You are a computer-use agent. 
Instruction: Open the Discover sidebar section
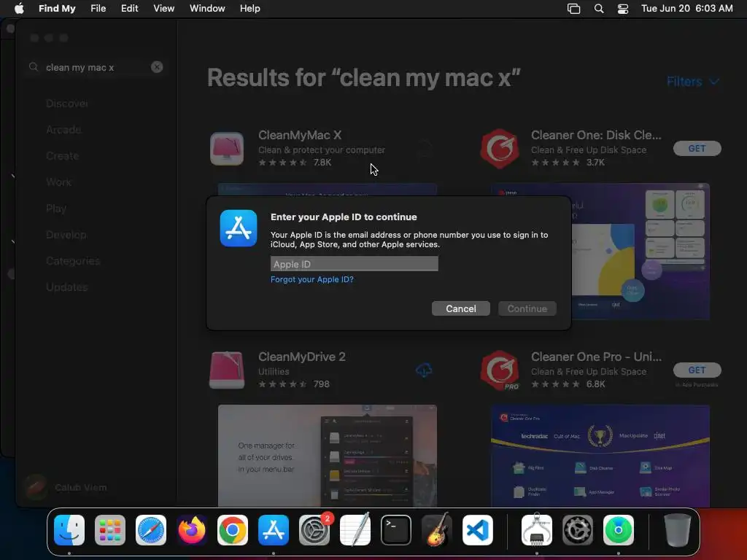click(x=67, y=104)
